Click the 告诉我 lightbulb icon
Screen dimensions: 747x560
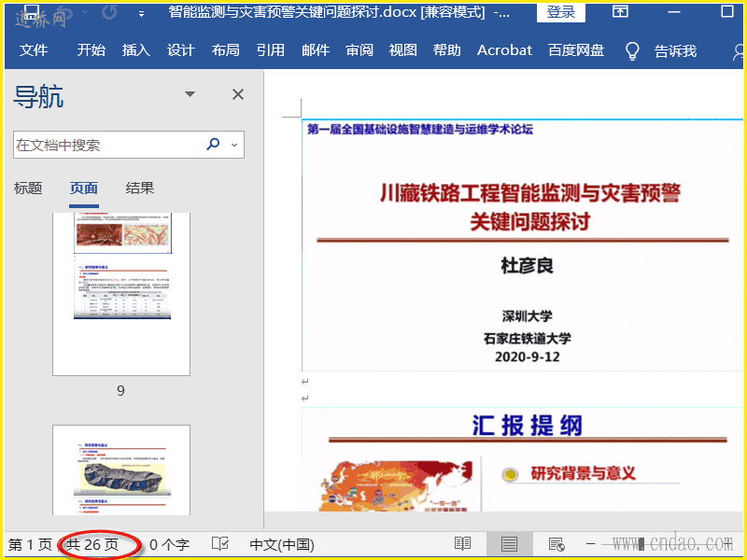pos(632,50)
